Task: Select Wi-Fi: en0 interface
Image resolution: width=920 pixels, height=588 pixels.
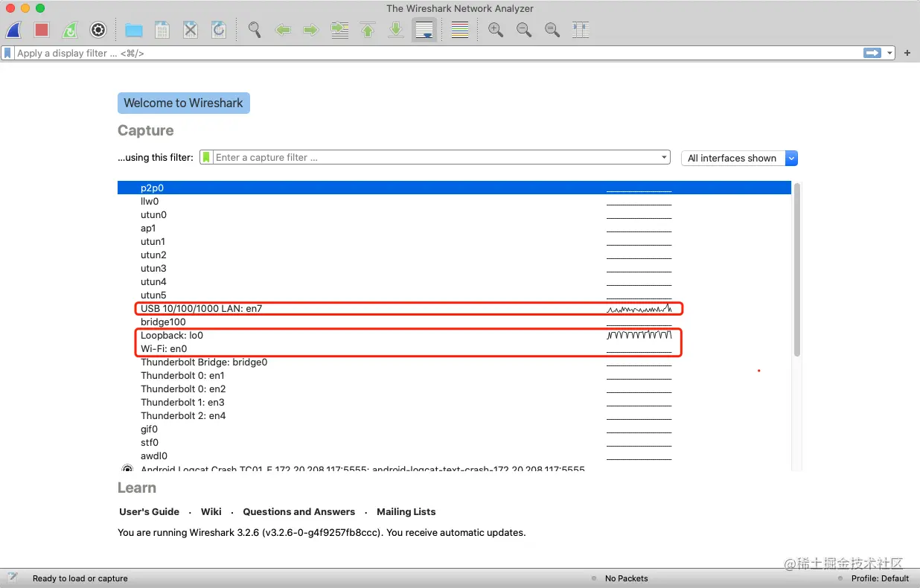Action: pos(454,348)
